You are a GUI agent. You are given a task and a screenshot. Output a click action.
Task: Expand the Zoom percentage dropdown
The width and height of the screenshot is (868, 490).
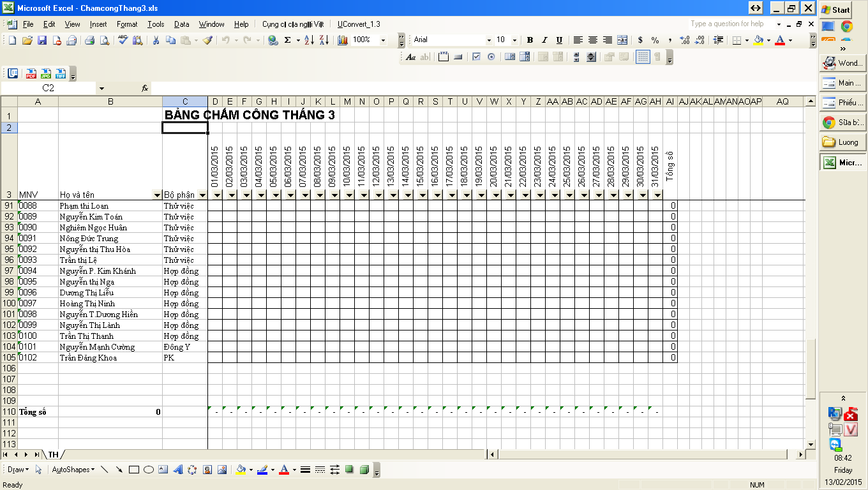click(x=383, y=40)
